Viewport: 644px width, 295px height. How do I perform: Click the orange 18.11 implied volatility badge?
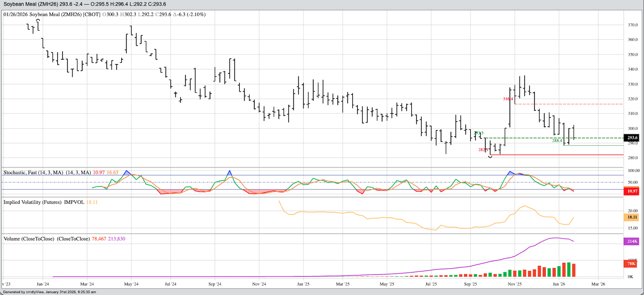pos(632,217)
